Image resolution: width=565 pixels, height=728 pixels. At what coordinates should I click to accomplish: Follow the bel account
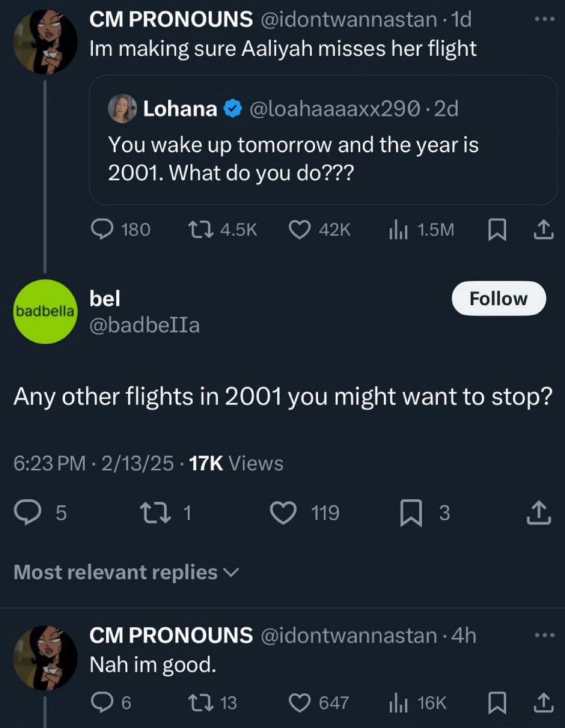(498, 299)
